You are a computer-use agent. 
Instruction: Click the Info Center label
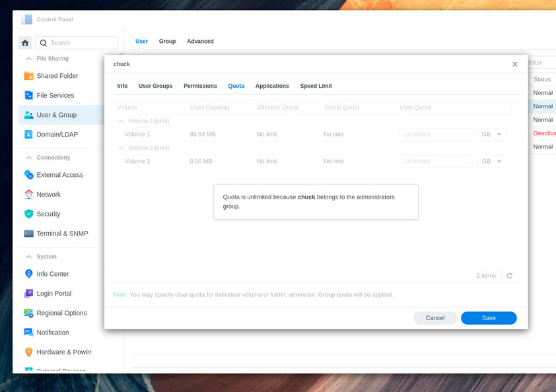coord(53,274)
